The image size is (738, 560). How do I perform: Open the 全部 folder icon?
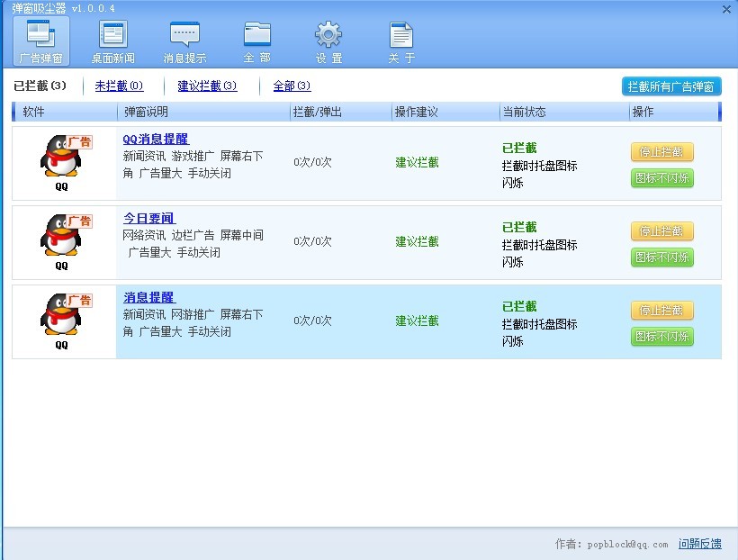(257, 41)
